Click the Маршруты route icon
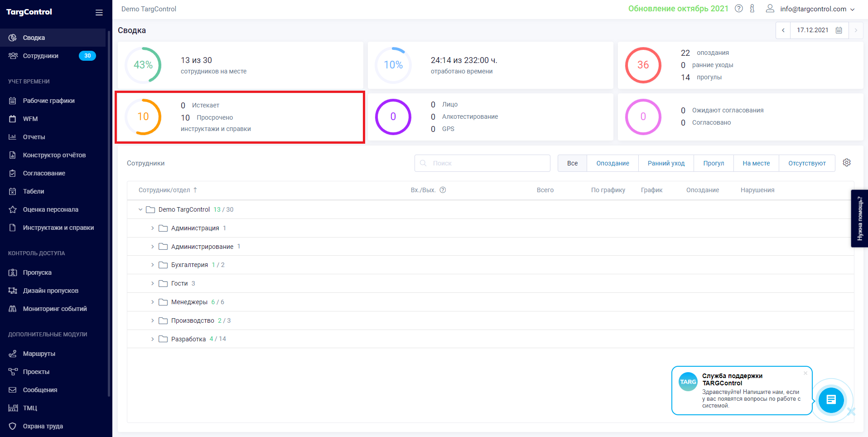 13,354
